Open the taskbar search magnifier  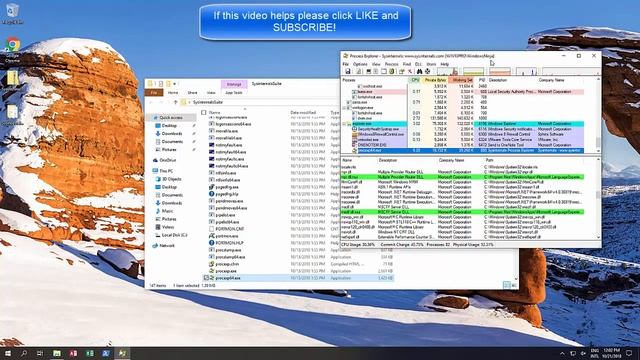(24, 353)
